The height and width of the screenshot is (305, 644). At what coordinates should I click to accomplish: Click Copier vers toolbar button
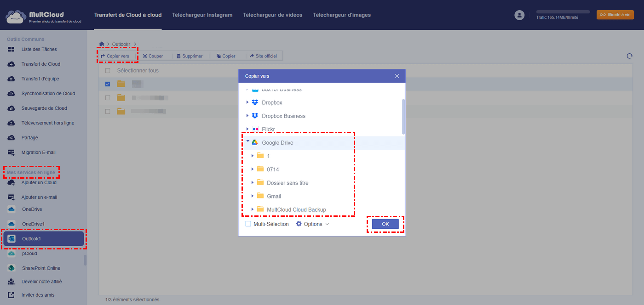click(x=115, y=56)
